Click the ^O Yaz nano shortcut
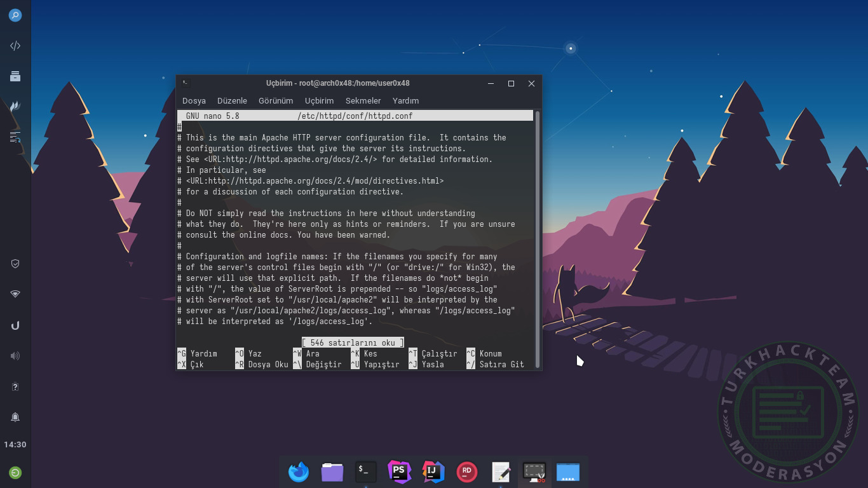This screenshot has width=868, height=488. coord(248,354)
